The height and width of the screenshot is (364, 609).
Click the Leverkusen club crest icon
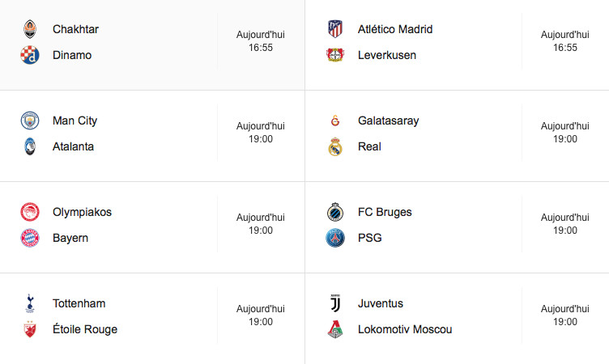[x=335, y=55]
